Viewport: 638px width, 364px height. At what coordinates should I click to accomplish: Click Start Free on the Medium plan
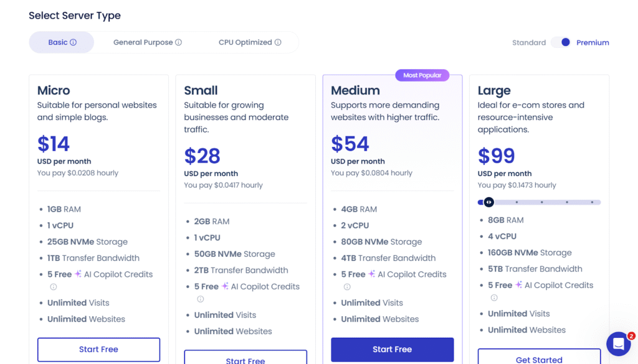(392, 349)
